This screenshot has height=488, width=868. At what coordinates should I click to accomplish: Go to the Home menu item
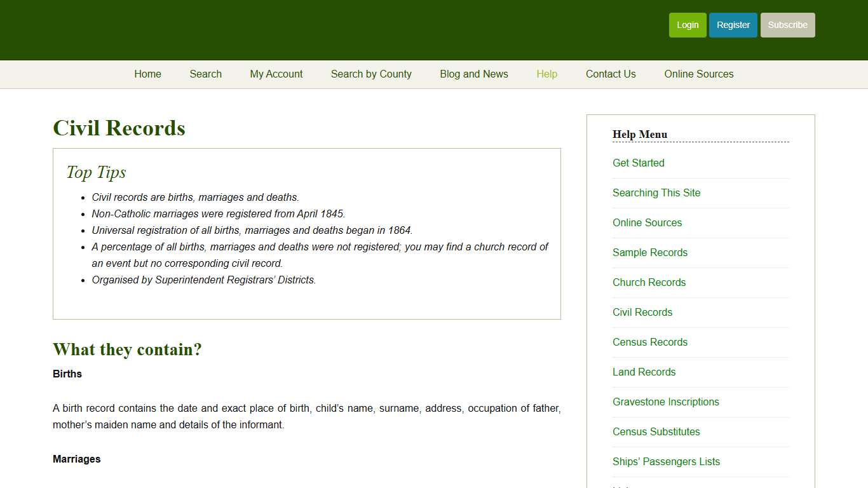[x=147, y=74]
